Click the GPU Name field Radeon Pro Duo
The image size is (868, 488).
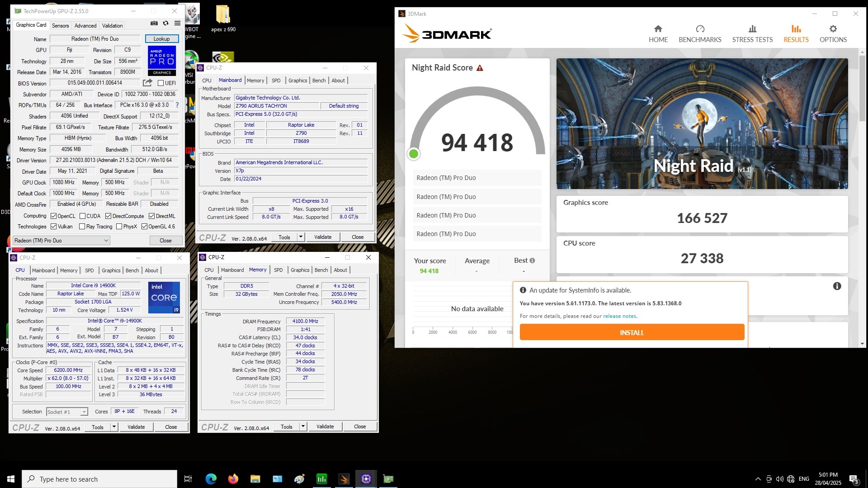coord(95,39)
